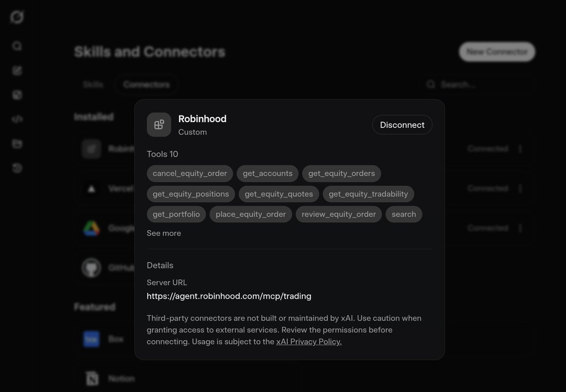Switch to the Skills tab

pos(93,84)
